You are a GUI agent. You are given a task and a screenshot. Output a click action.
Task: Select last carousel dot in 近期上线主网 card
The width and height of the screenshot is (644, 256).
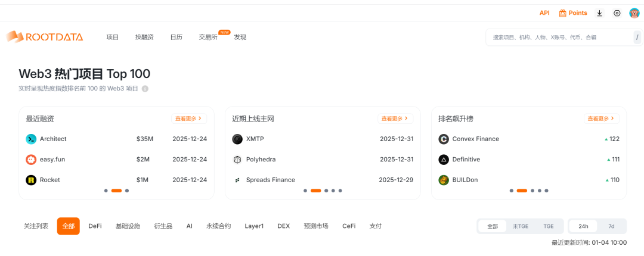point(340,191)
